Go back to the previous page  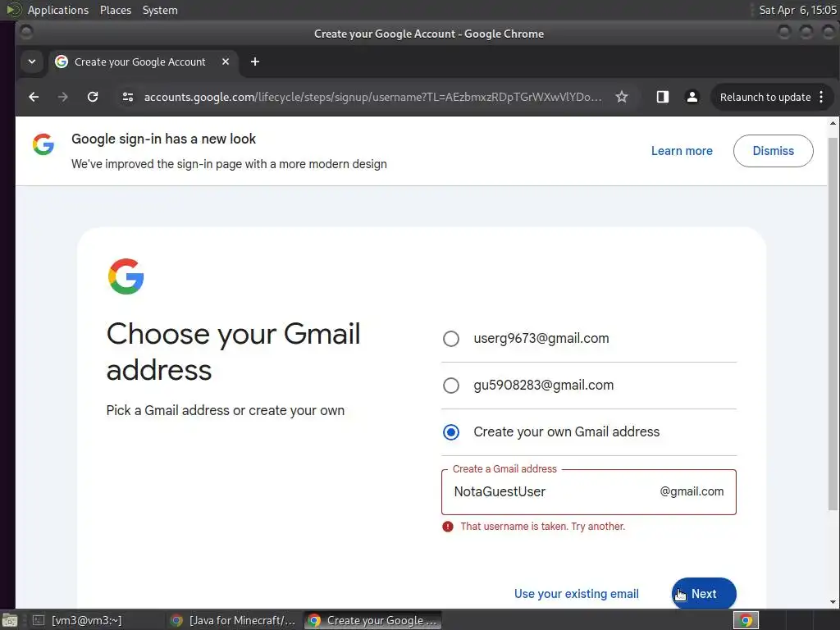click(34, 97)
